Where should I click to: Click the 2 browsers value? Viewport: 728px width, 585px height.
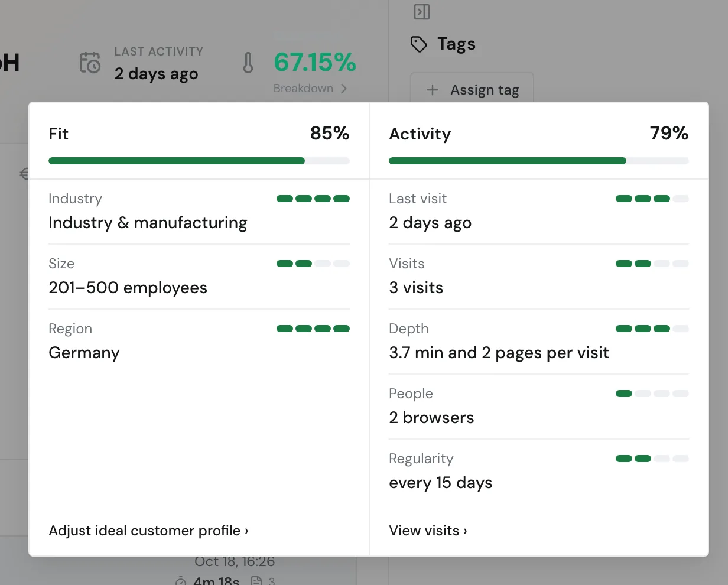click(x=431, y=418)
